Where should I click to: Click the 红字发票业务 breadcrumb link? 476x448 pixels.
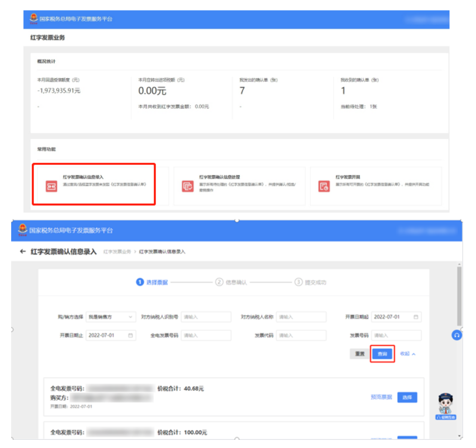[x=117, y=252]
